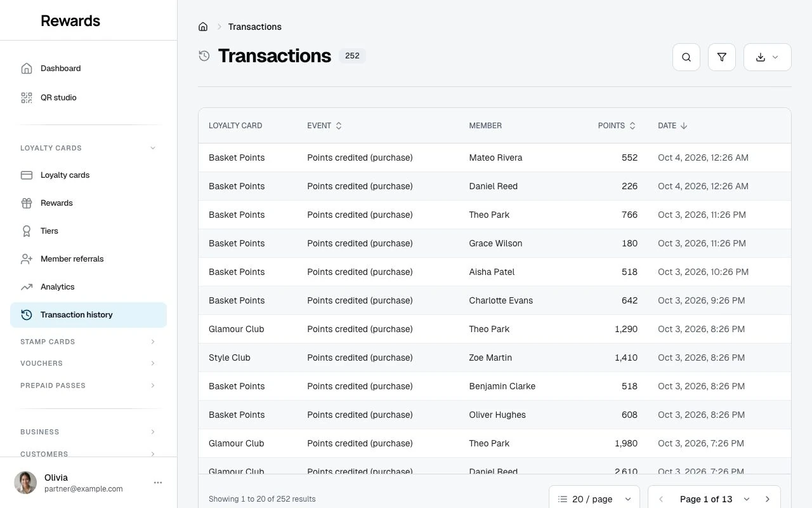Viewport: 812px width, 508px height.
Task: Click the home breadcrumb icon
Action: pos(203,27)
